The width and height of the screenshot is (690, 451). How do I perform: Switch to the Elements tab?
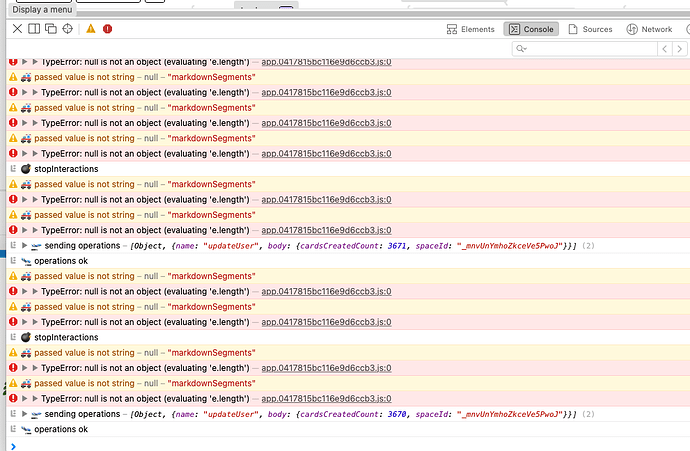pos(470,29)
